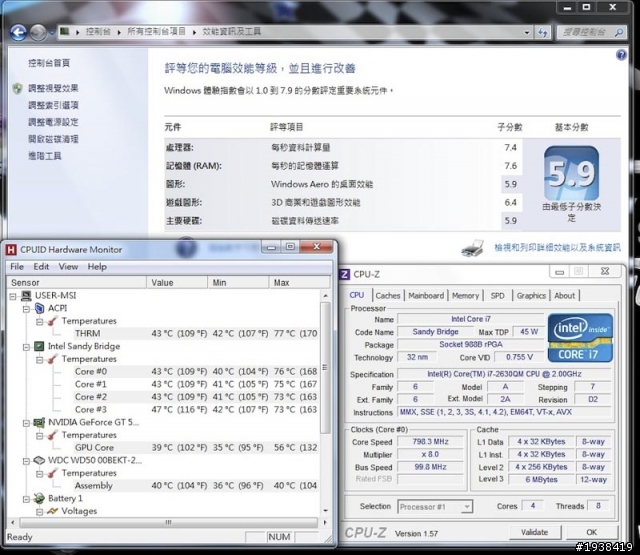The image size is (640, 555).
Task: Click the Hardware Monitor horizontal scrollbar
Action: pyautogui.click(x=169, y=522)
